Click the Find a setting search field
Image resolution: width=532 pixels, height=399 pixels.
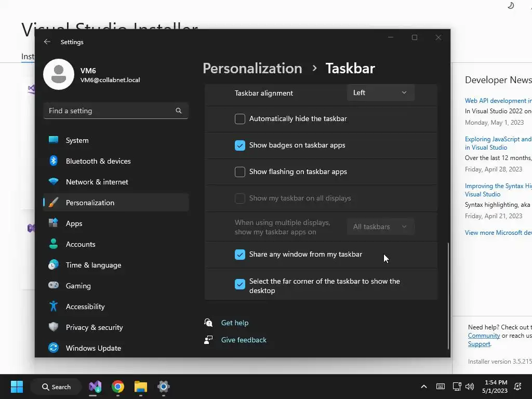point(116,111)
